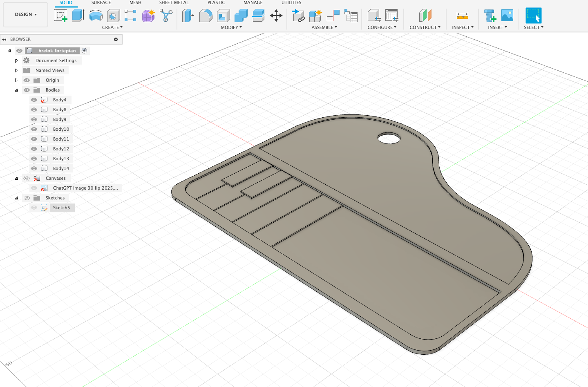Viewport: 588px width, 387px height.
Task: Activate the Select tool
Action: 533,16
